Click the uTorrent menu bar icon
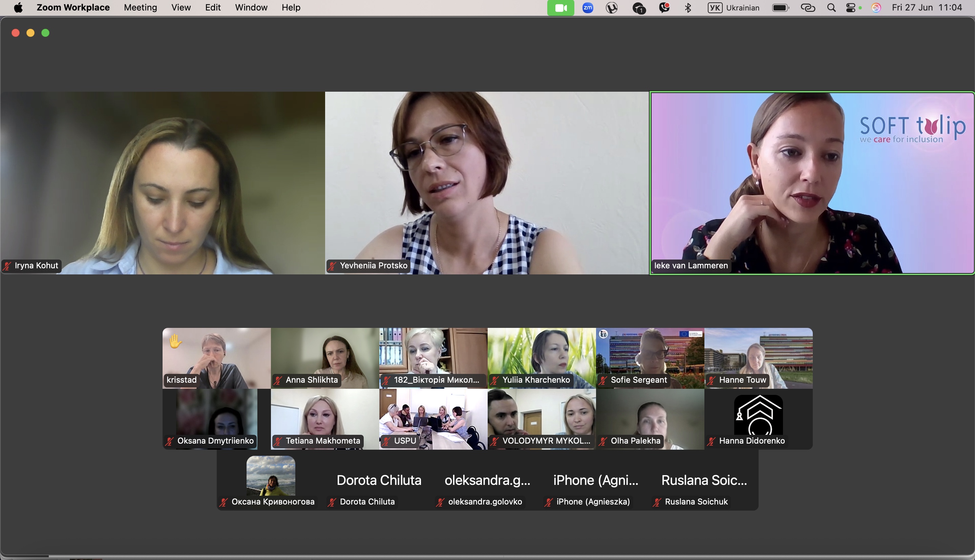This screenshot has height=560, width=975. (x=612, y=8)
